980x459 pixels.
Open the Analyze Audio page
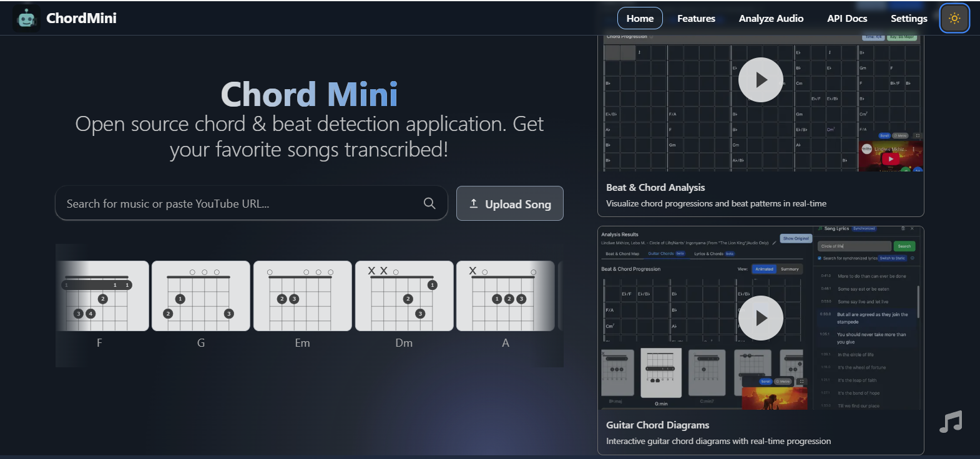coord(771,19)
